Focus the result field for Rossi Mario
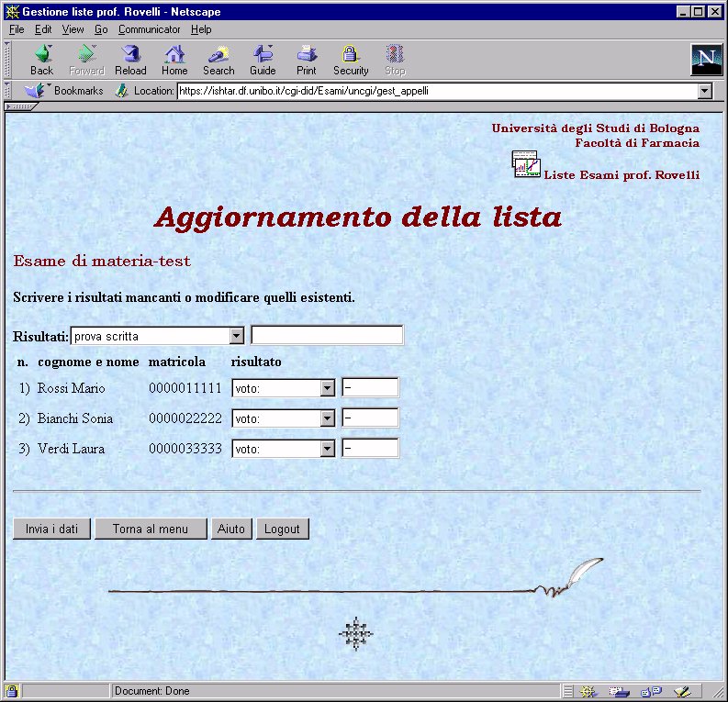Screen dimensions: 728x702 point(370,387)
